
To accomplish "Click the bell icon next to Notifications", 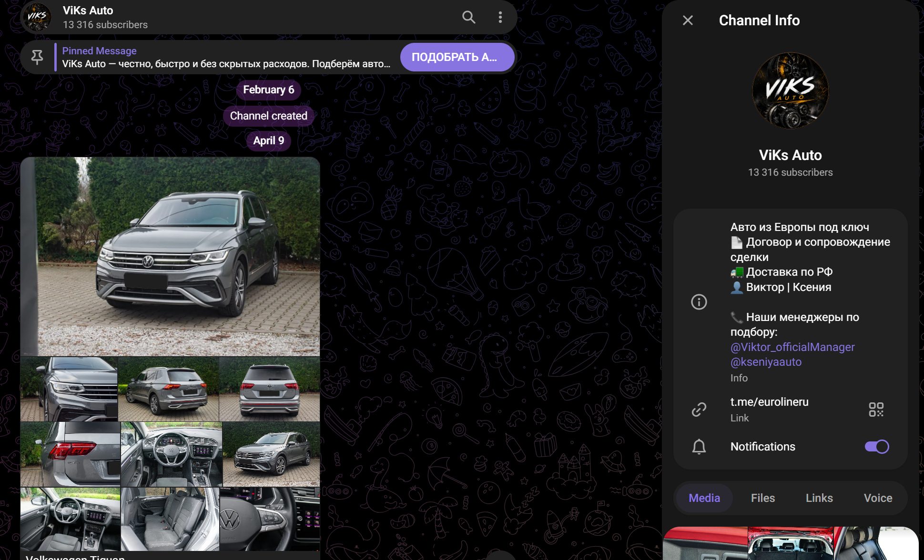I will 699,447.
